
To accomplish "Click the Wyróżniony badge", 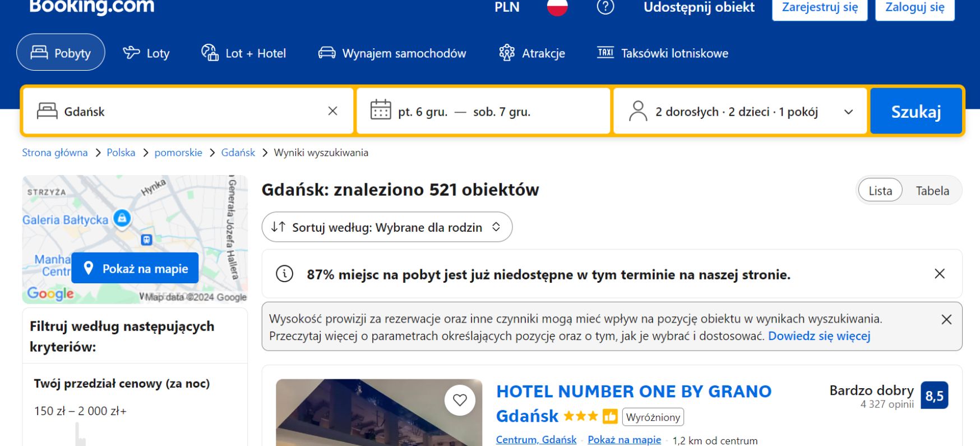I will [653, 417].
